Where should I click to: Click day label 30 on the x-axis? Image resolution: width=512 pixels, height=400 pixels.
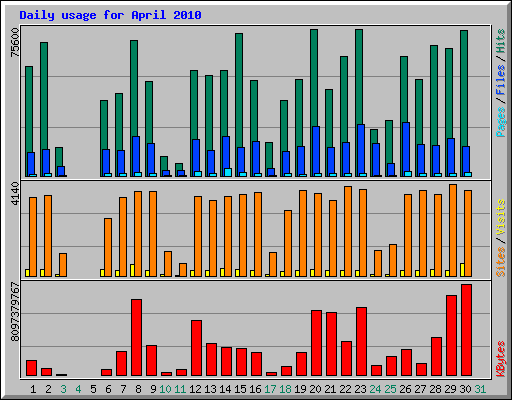coord(465,389)
